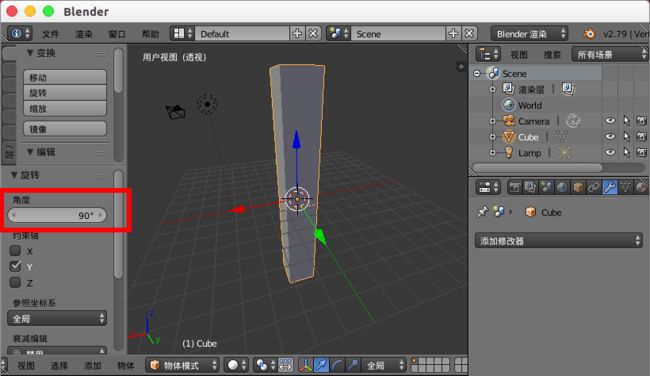Screen dimensions: 650x376
Task: Toggle Camera visibility eye icon
Action: pyautogui.click(x=610, y=121)
